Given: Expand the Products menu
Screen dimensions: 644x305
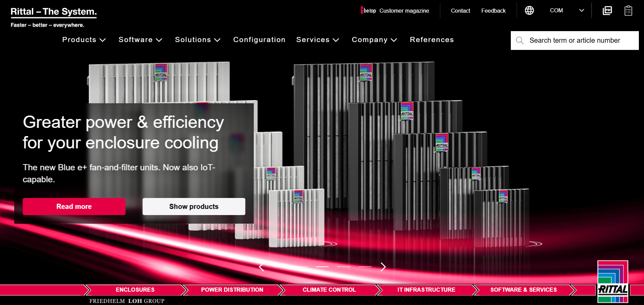Looking at the screenshot, I should tap(84, 40).
